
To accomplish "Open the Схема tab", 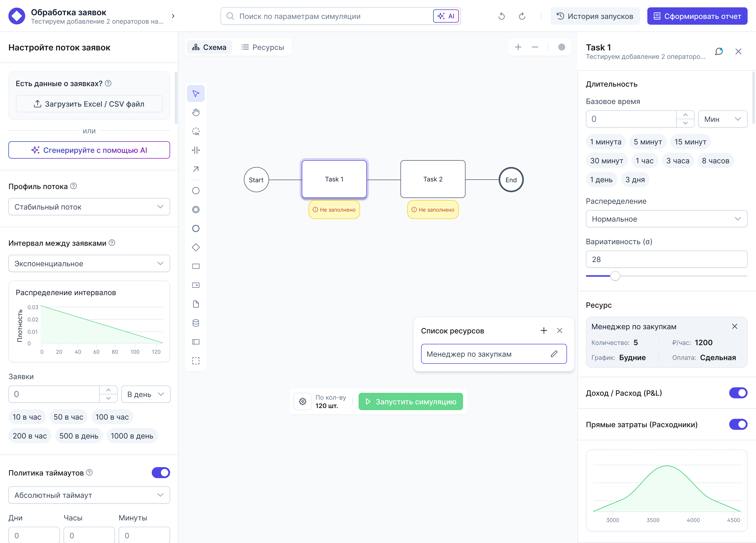I will (x=209, y=47).
